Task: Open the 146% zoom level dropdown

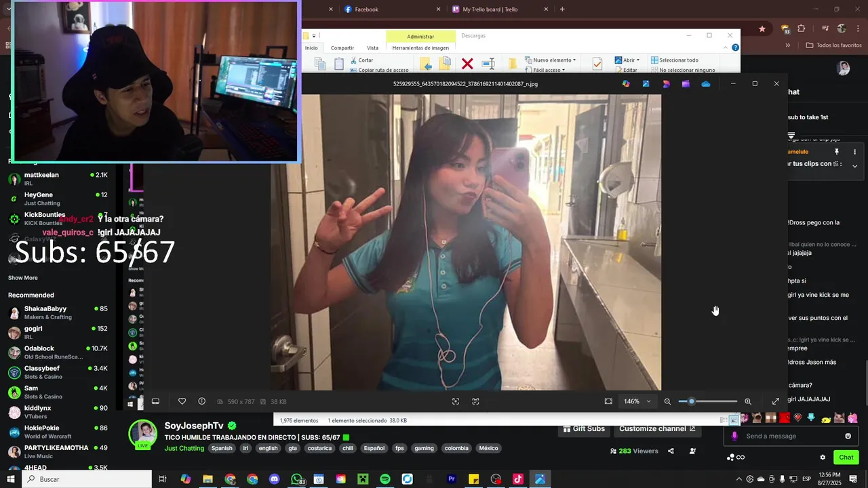Action: pos(637,401)
